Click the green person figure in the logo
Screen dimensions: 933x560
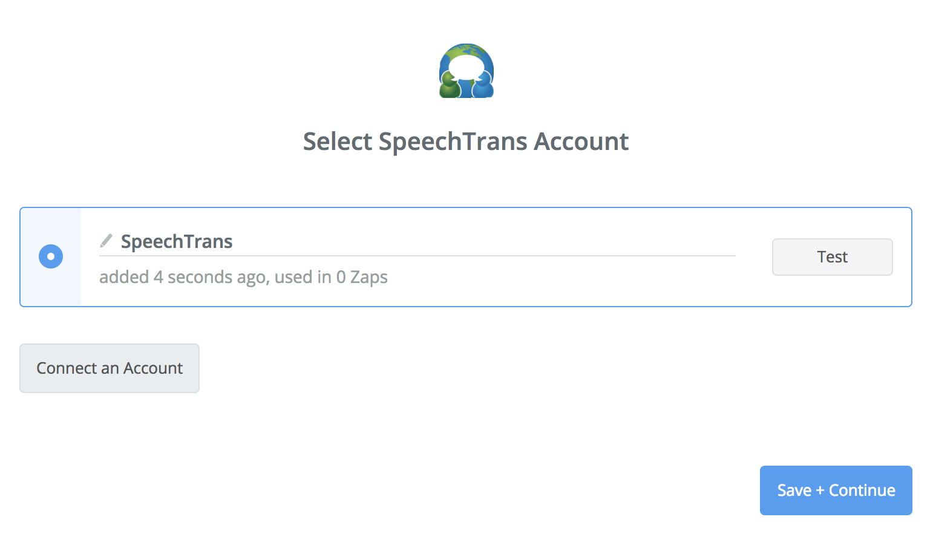(x=450, y=86)
